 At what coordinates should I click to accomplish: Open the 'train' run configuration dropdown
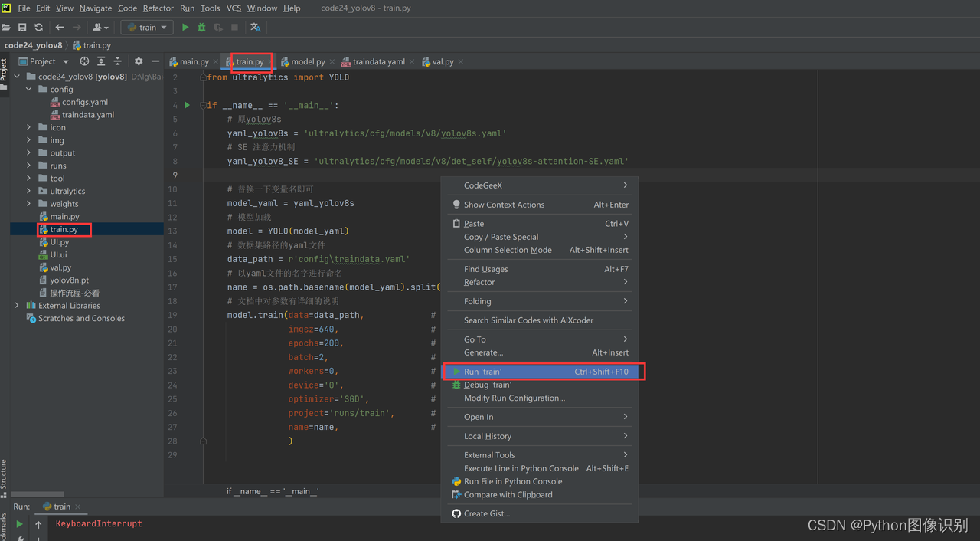tap(148, 27)
